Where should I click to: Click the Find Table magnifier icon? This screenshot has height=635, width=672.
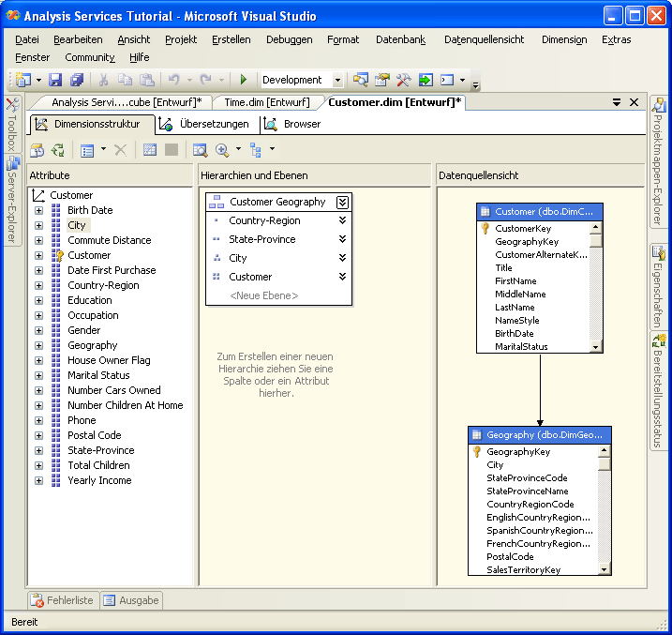[200, 150]
